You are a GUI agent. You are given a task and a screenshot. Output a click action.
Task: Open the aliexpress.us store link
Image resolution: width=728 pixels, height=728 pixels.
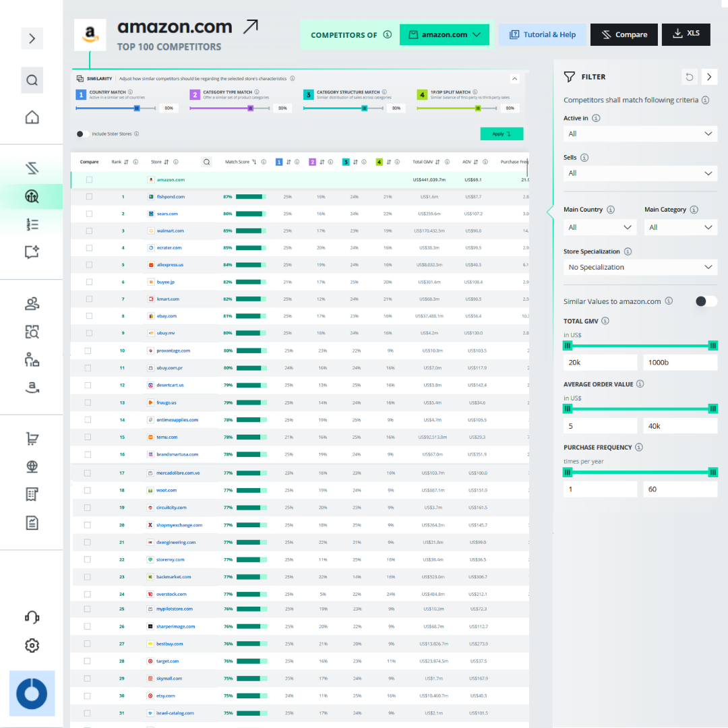click(x=170, y=265)
